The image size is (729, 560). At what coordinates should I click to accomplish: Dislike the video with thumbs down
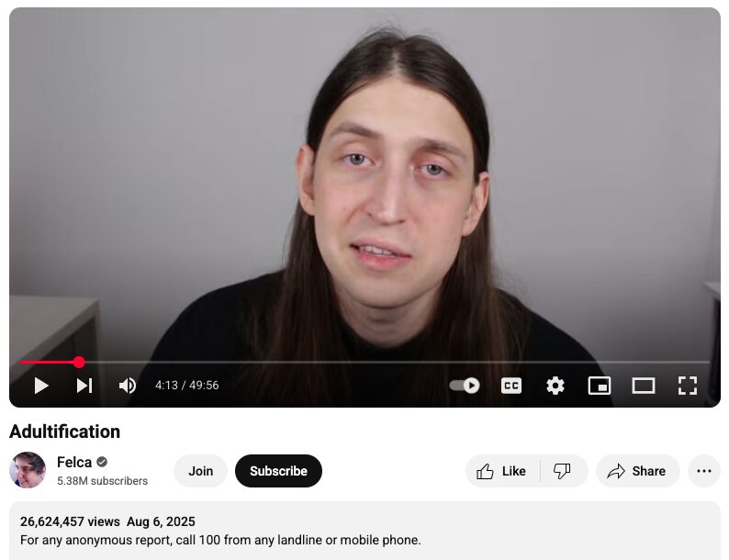563,471
